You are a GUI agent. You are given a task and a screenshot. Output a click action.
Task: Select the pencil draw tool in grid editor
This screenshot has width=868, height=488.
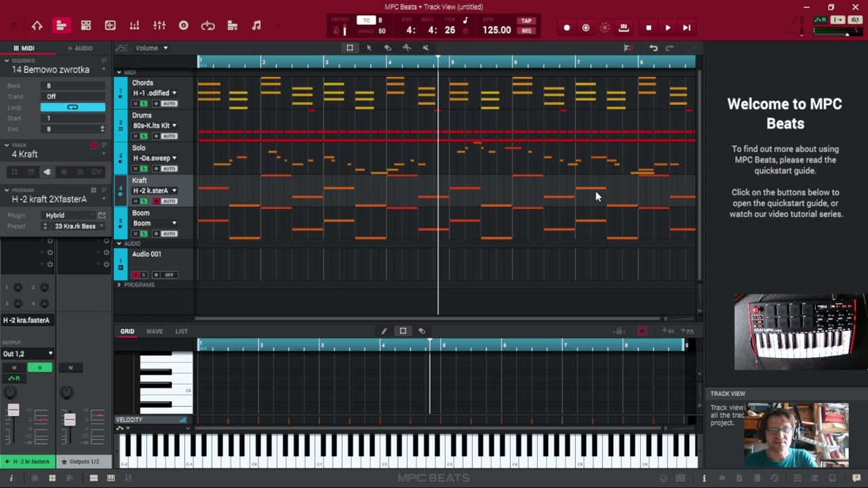point(384,331)
